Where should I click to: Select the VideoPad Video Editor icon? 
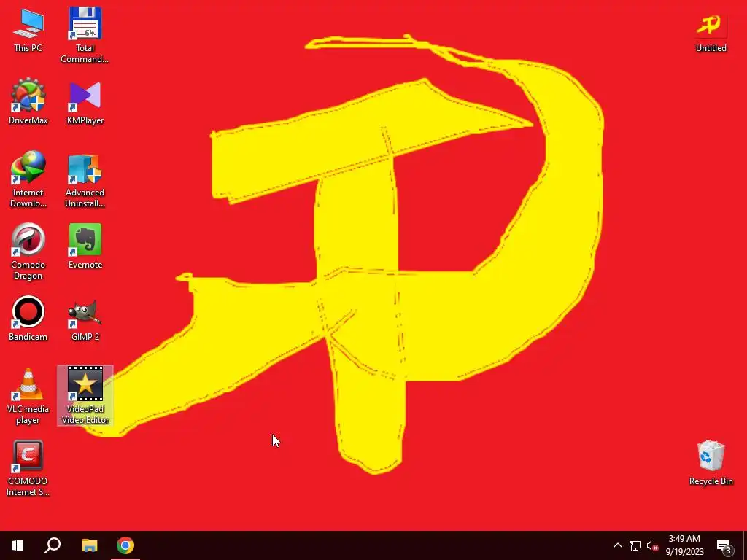click(x=85, y=395)
